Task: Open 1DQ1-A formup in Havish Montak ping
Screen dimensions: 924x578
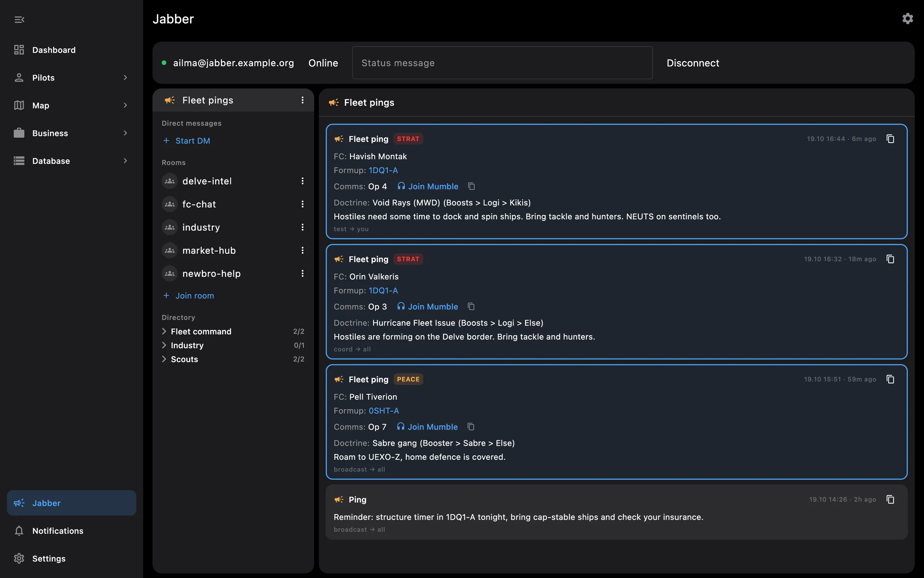Action: (x=383, y=170)
